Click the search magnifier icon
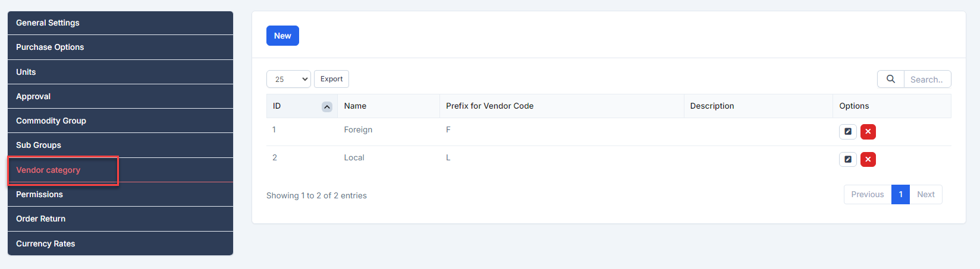Image resolution: width=980 pixels, height=269 pixels. pos(890,79)
